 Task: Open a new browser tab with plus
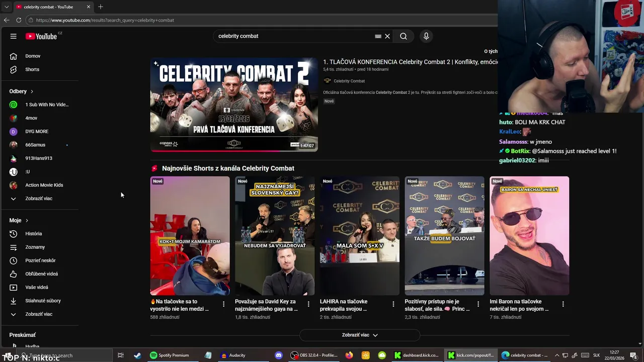pyautogui.click(x=101, y=7)
